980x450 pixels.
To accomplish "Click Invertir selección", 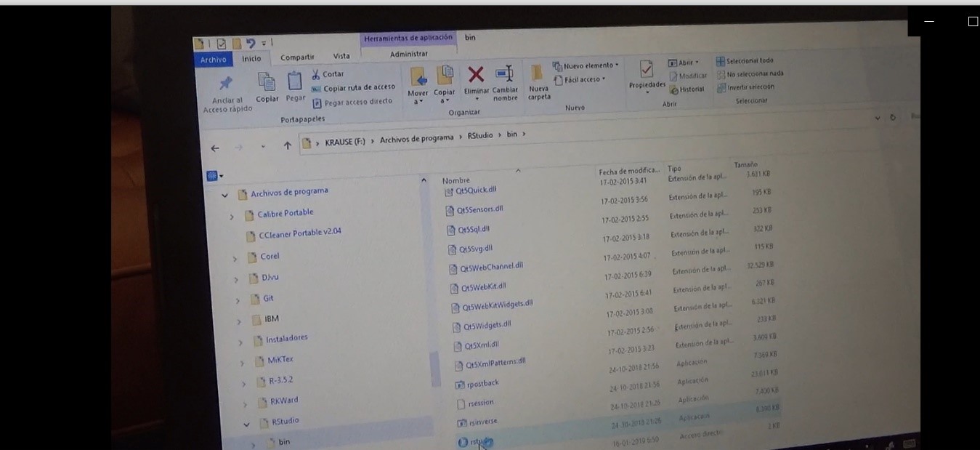I will pyautogui.click(x=745, y=87).
